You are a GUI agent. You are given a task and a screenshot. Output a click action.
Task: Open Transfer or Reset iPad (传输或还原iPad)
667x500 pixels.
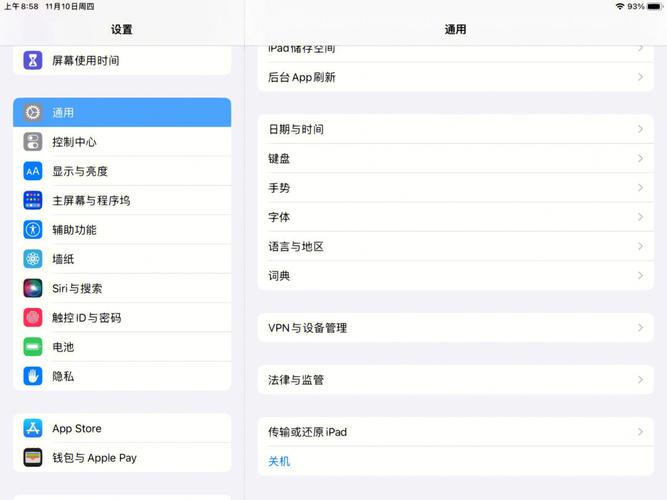(455, 432)
